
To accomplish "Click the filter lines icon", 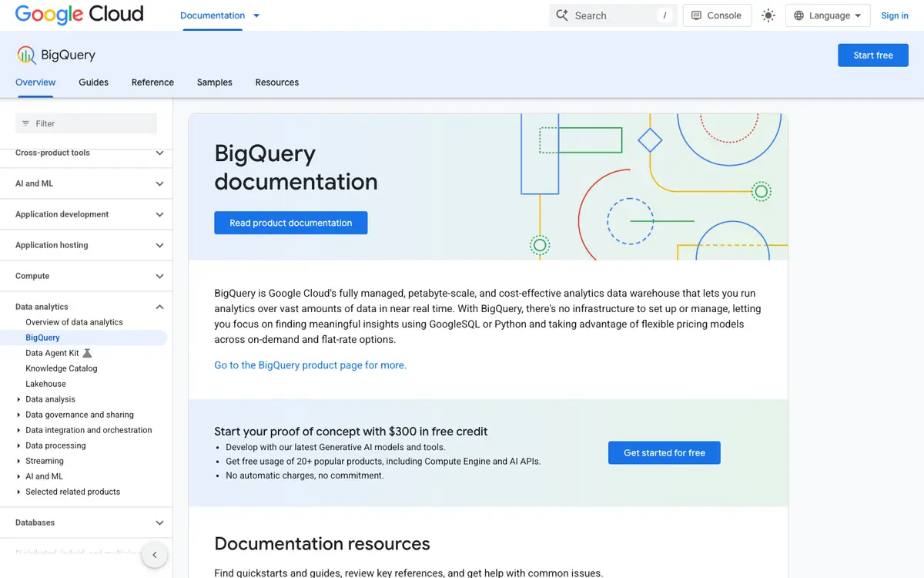I will (25, 123).
